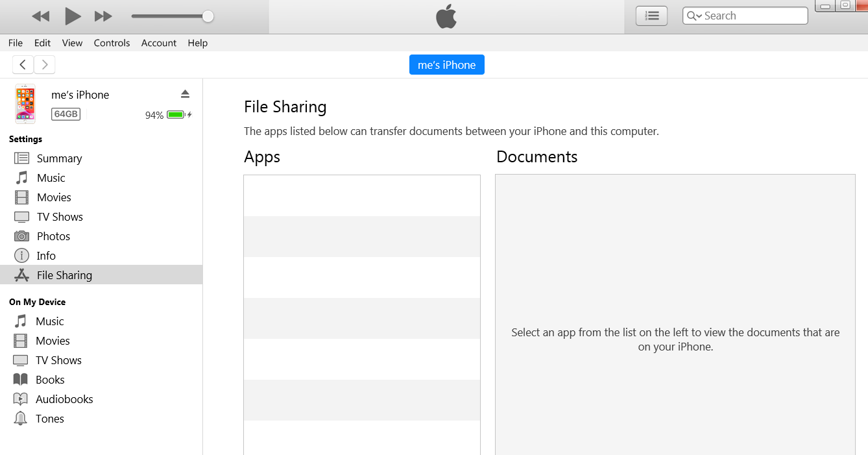Open the Controls menu
The width and height of the screenshot is (868, 455).
pyautogui.click(x=112, y=43)
